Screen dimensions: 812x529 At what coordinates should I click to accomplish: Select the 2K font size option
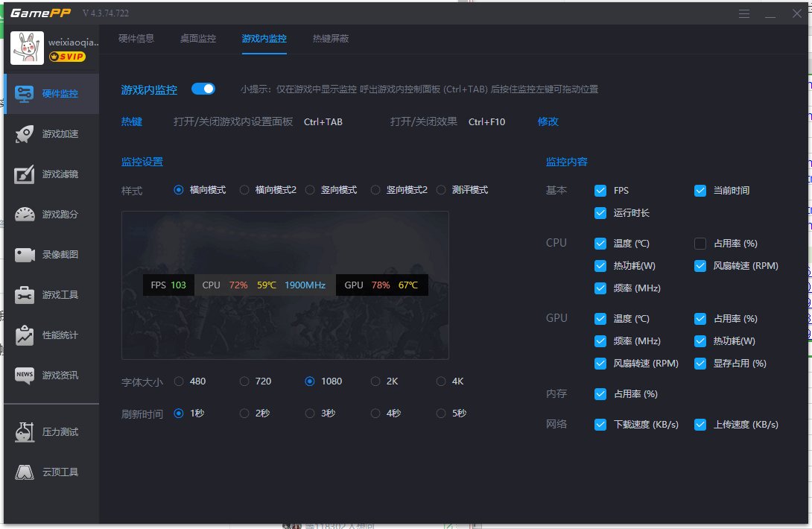(x=375, y=381)
